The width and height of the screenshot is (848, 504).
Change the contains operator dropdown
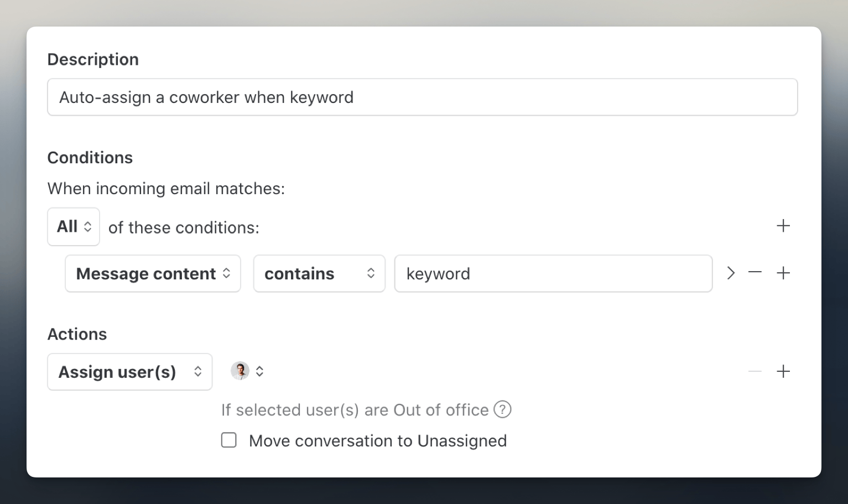(x=319, y=273)
